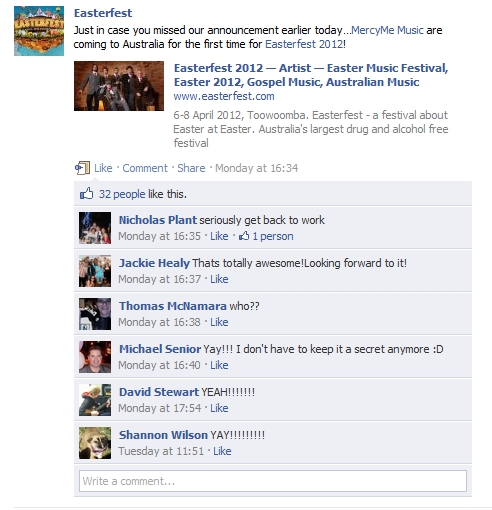Click Comment under the post
Image resolution: width=492 pixels, height=510 pixels.
tap(145, 168)
